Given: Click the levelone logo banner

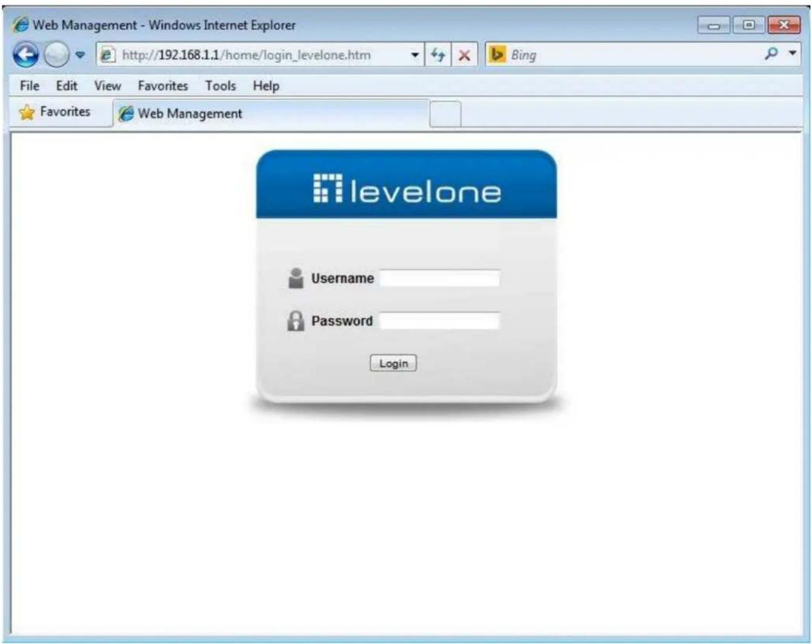Looking at the screenshot, I should [407, 185].
